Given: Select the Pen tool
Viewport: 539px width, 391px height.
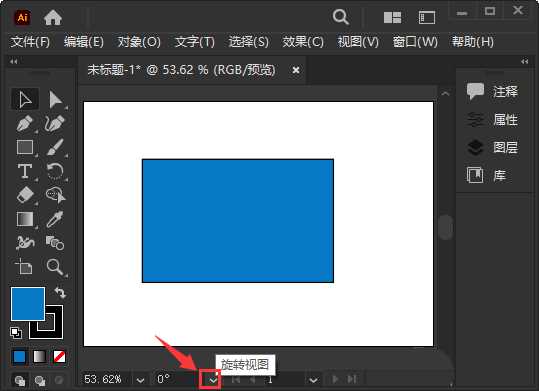Looking at the screenshot, I should click(x=25, y=123).
